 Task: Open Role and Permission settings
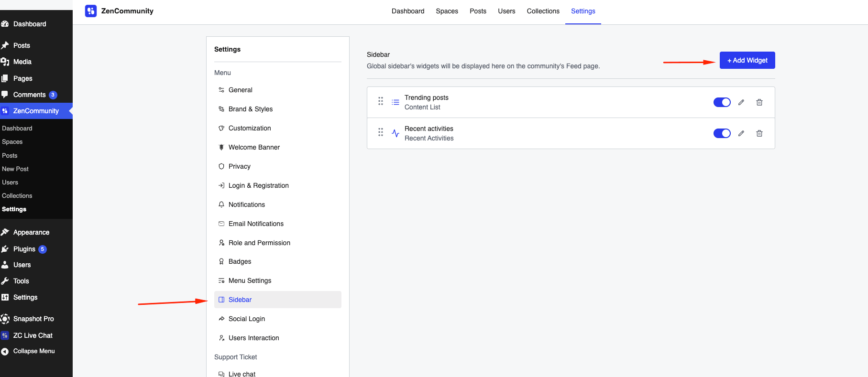click(x=278, y=243)
